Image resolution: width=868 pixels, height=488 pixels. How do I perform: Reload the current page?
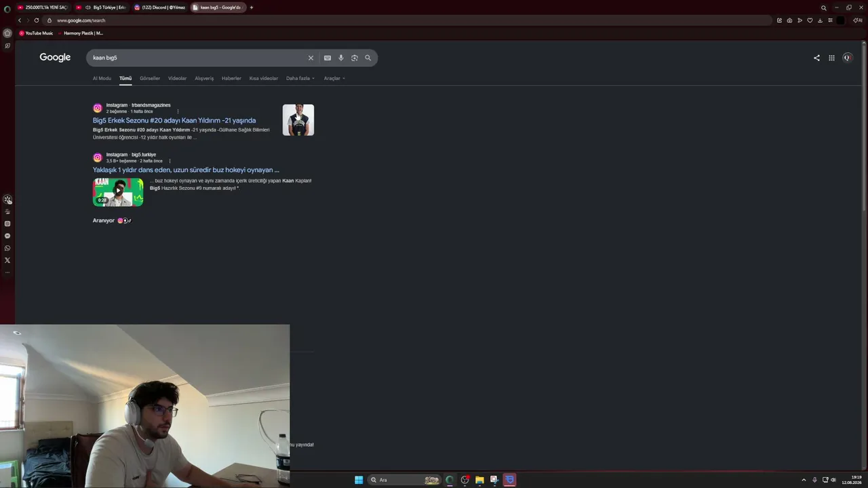click(x=37, y=20)
